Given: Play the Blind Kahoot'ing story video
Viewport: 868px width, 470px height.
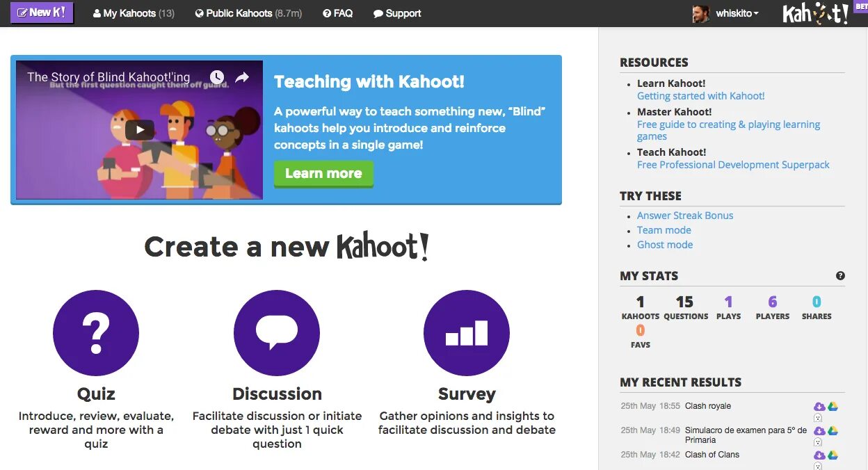Looking at the screenshot, I should click(x=140, y=129).
